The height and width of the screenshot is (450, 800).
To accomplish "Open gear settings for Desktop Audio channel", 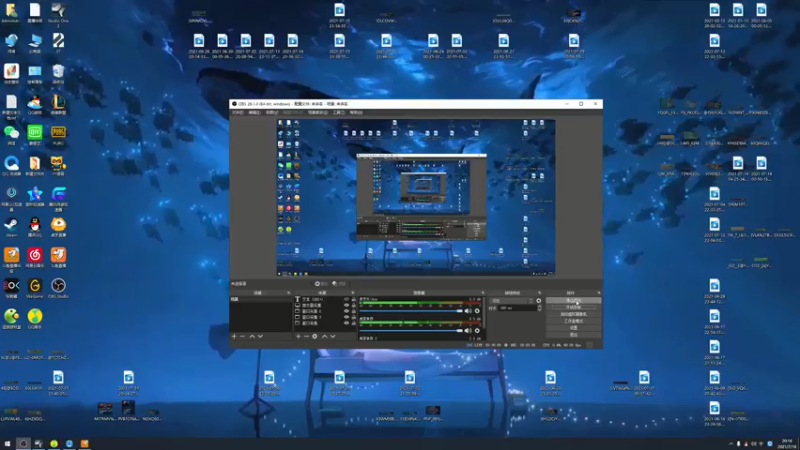I will click(x=477, y=331).
